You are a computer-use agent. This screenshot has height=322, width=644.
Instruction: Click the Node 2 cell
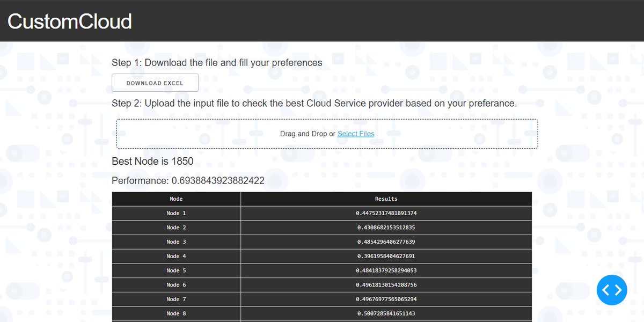176,228
